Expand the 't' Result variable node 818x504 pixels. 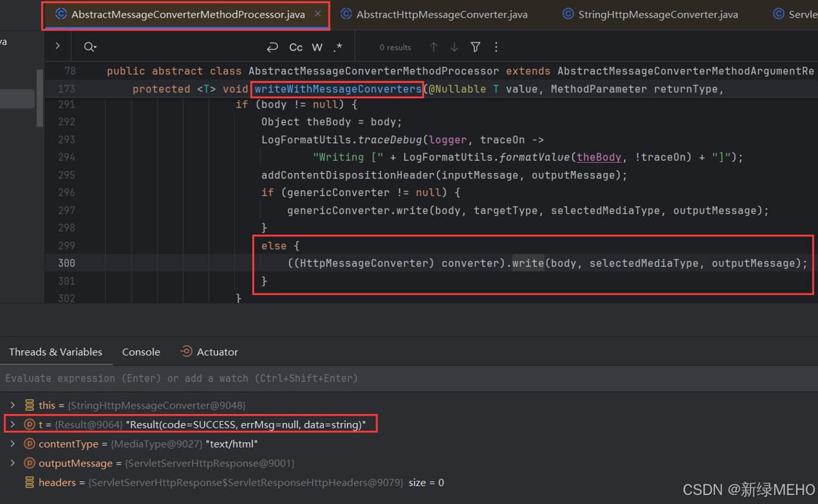[12, 424]
